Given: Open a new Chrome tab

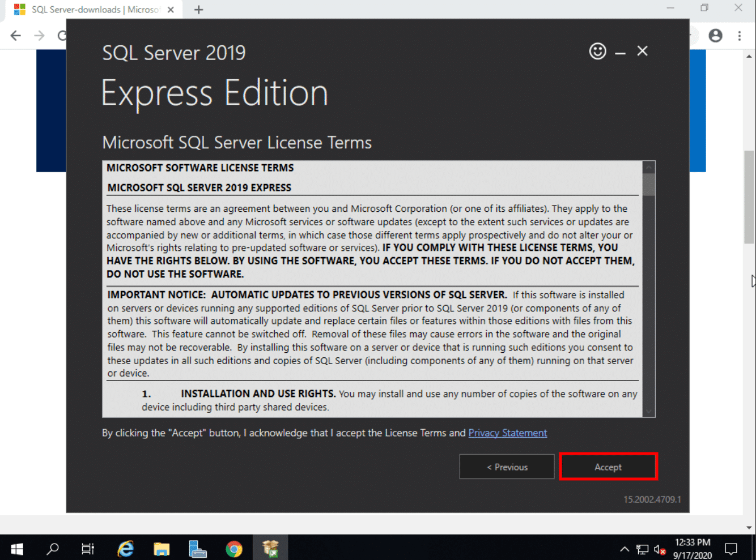Looking at the screenshot, I should point(198,10).
